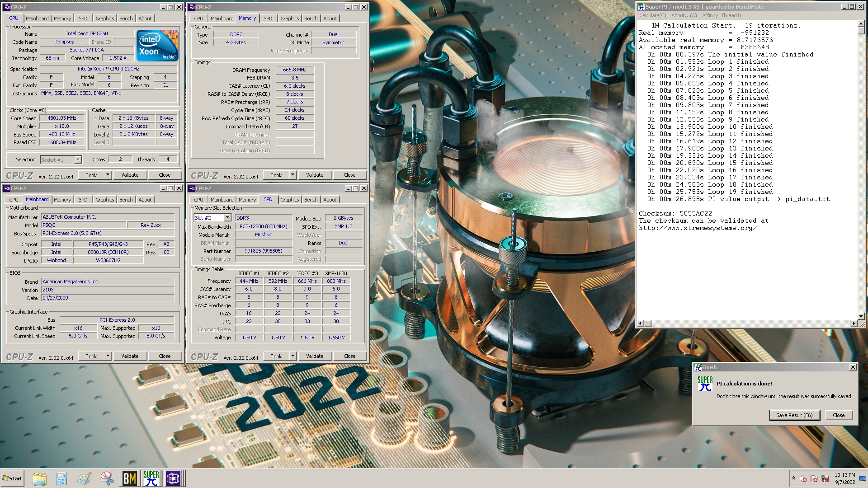
Task: Click Super PI horizontal scroll right arrow
Action: 854,324
